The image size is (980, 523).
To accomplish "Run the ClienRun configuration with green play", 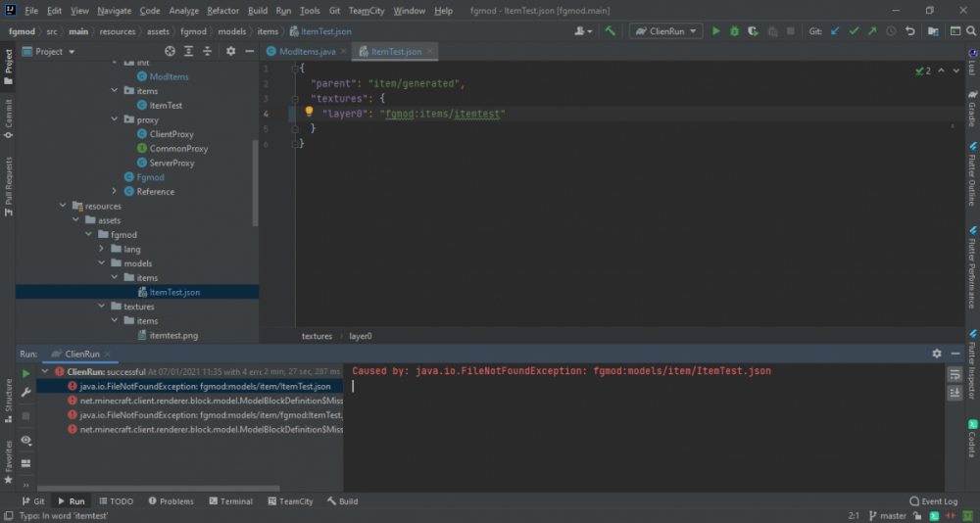I will pyautogui.click(x=716, y=30).
